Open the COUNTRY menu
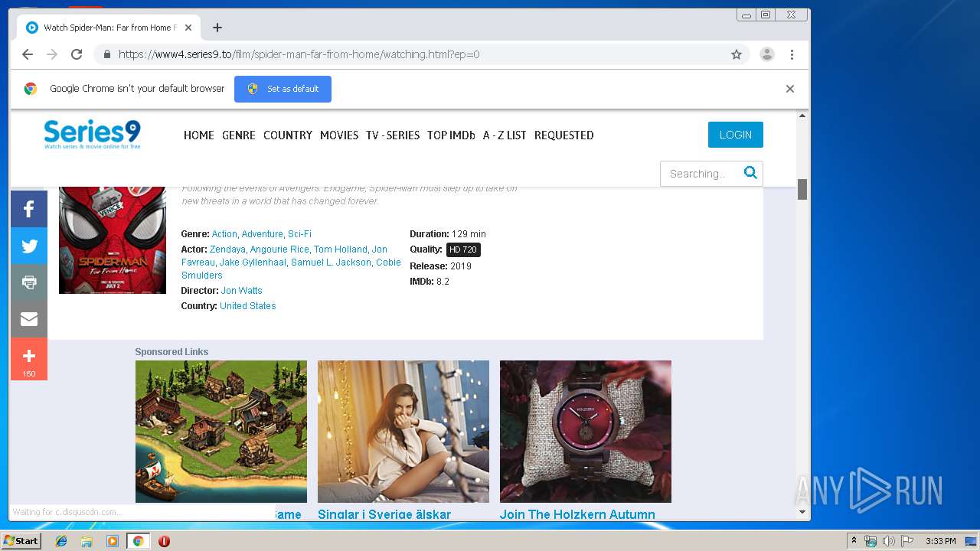Image resolution: width=980 pixels, height=551 pixels. pyautogui.click(x=288, y=135)
